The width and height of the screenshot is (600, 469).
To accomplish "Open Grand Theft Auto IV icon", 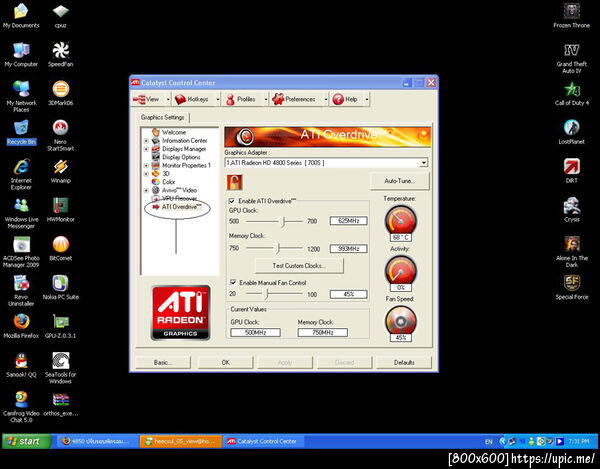I will (572, 57).
